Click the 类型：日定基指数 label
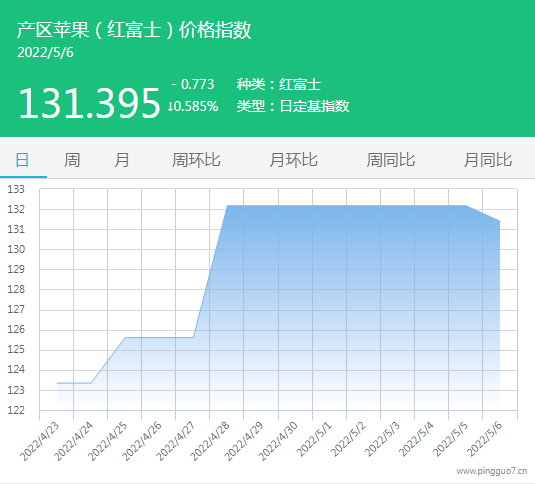 (x=293, y=106)
